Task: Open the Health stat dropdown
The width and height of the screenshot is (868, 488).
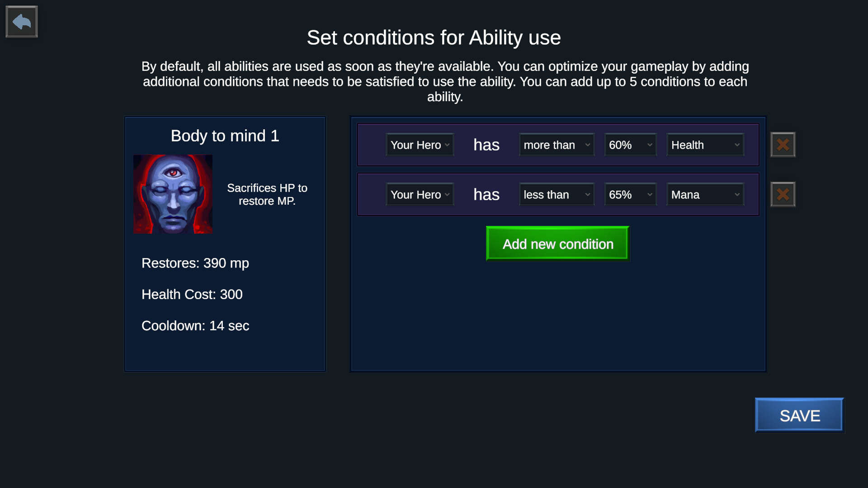Action: [x=705, y=145]
